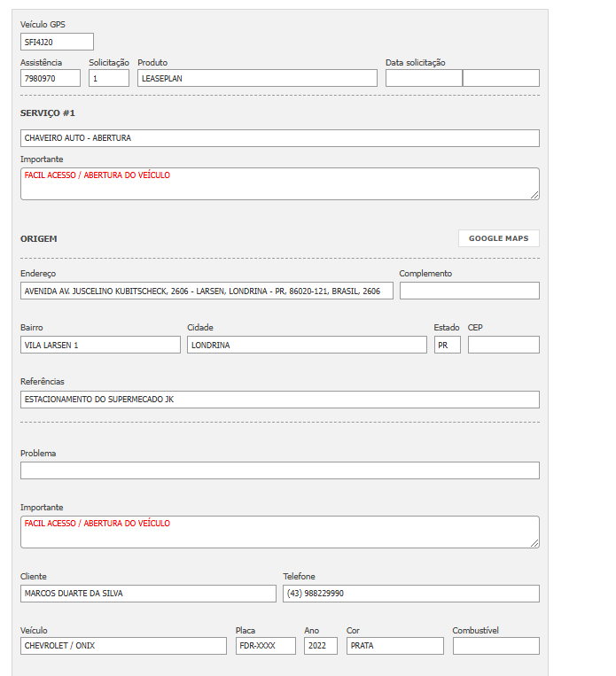Click the Referências text field
The image size is (616, 676).
[x=279, y=400]
